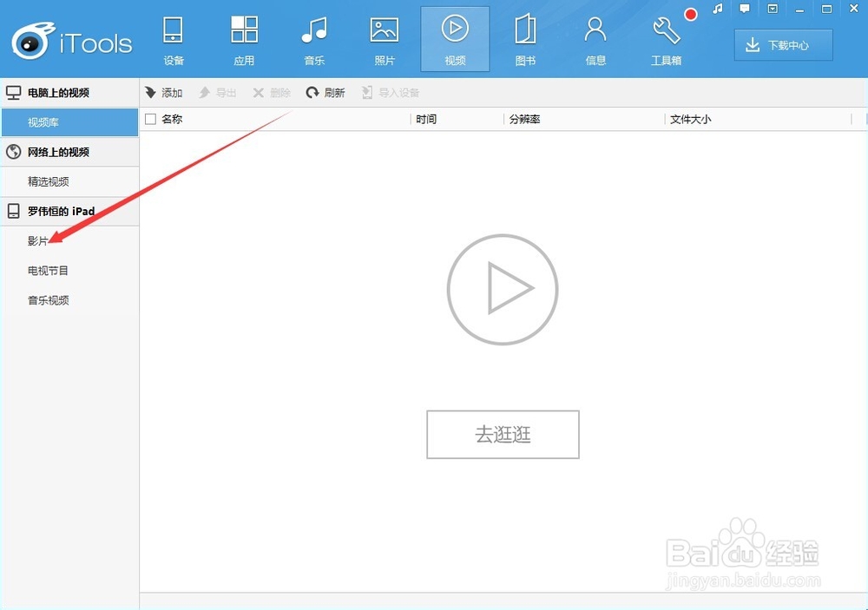Open the feedback chat bubble icon
Screen dimensions: 868x610
point(745,9)
